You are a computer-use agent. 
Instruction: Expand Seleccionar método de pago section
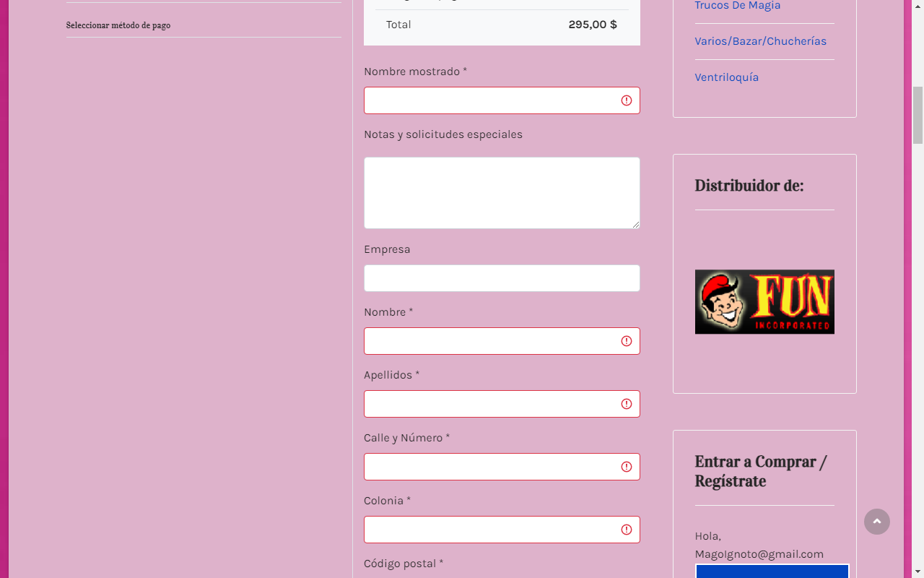pos(118,25)
